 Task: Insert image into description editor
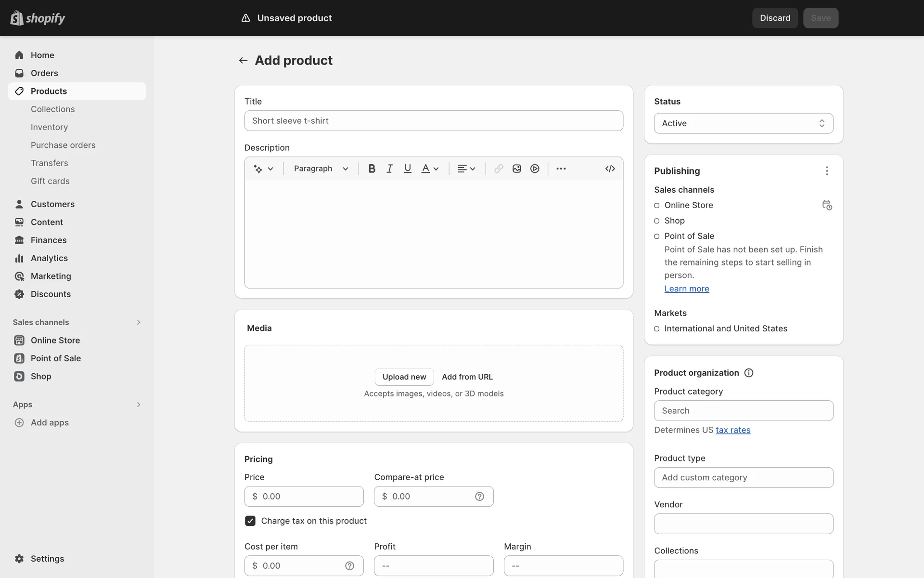(x=516, y=169)
